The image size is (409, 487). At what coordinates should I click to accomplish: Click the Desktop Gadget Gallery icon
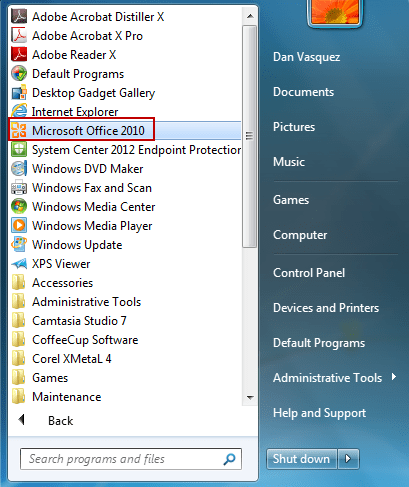(x=19, y=92)
